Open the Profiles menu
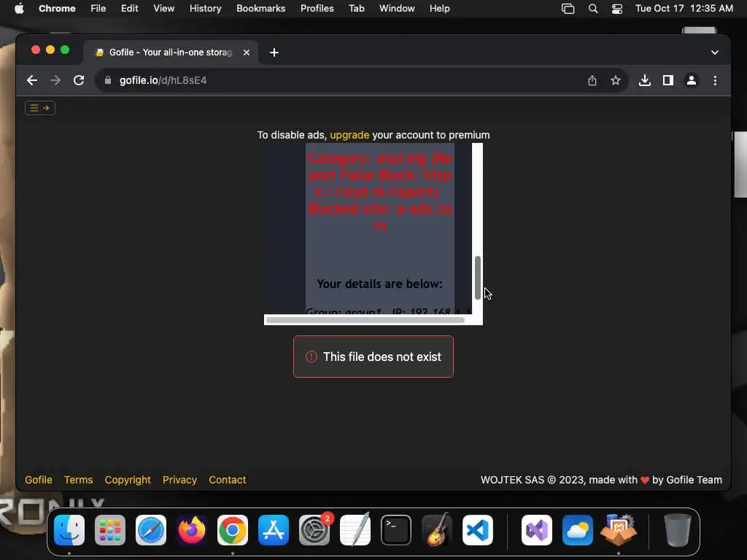Viewport: 747px width, 560px height. 317,9
